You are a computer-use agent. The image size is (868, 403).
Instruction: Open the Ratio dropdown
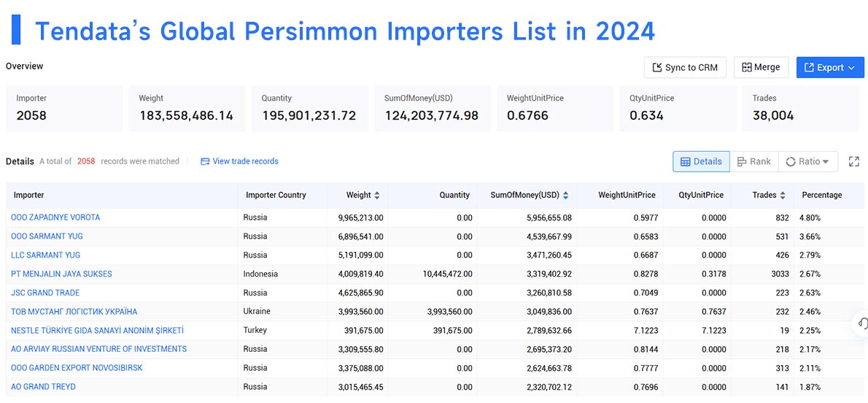(x=807, y=162)
